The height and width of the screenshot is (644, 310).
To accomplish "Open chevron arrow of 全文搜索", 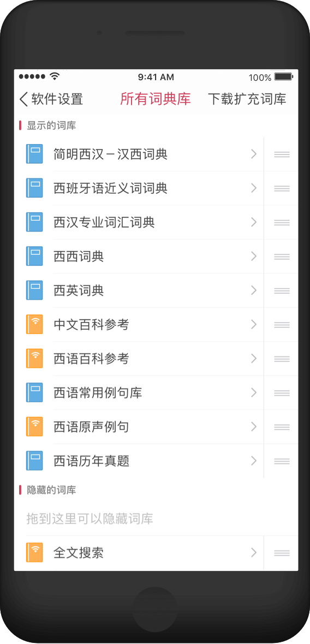I will point(254,552).
